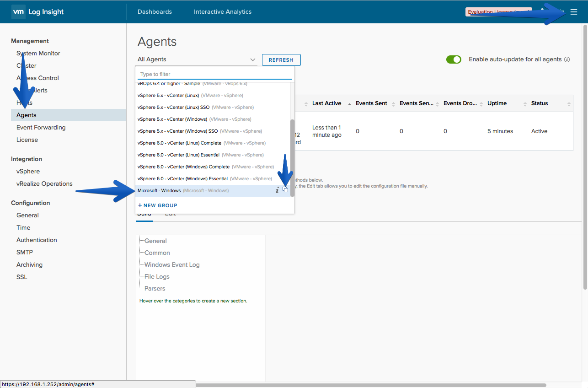Select vSphere 6.0 - vCenter (Linux) Complete

click(x=213, y=143)
